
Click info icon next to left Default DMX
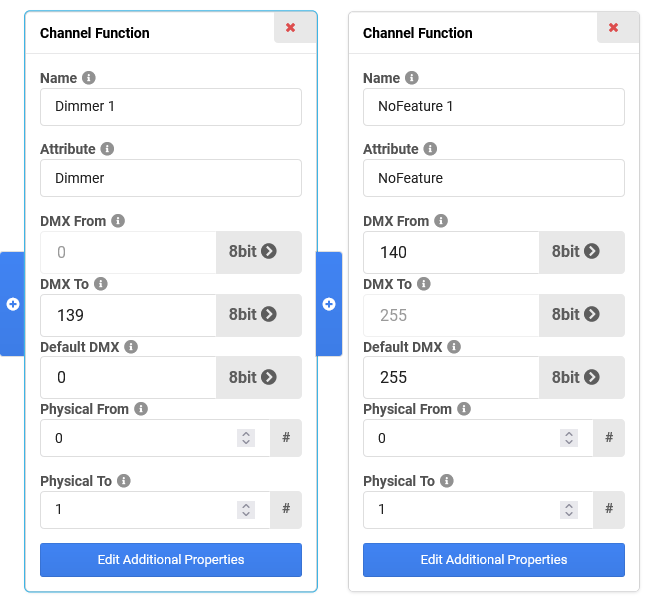[x=131, y=347]
